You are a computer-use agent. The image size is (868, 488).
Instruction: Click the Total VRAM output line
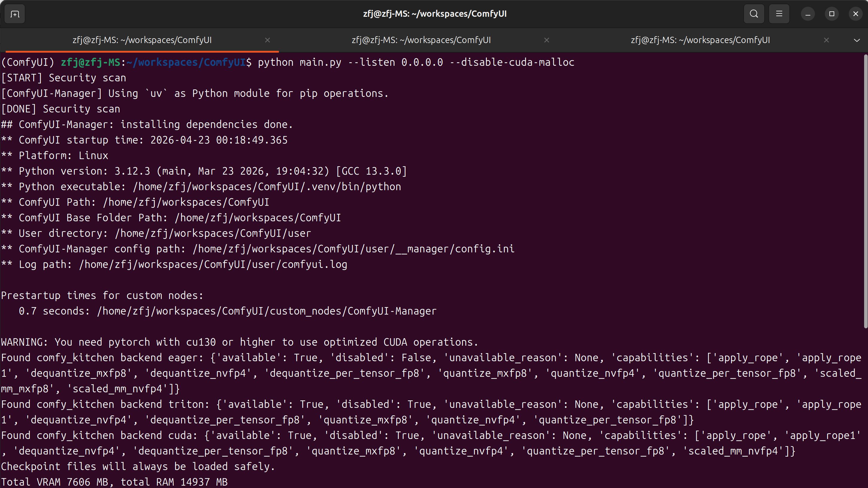click(114, 482)
